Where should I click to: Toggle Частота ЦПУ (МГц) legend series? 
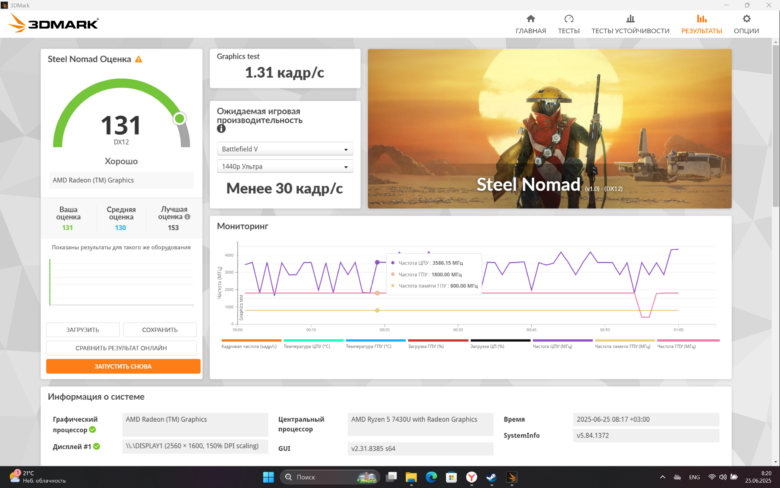(x=562, y=344)
